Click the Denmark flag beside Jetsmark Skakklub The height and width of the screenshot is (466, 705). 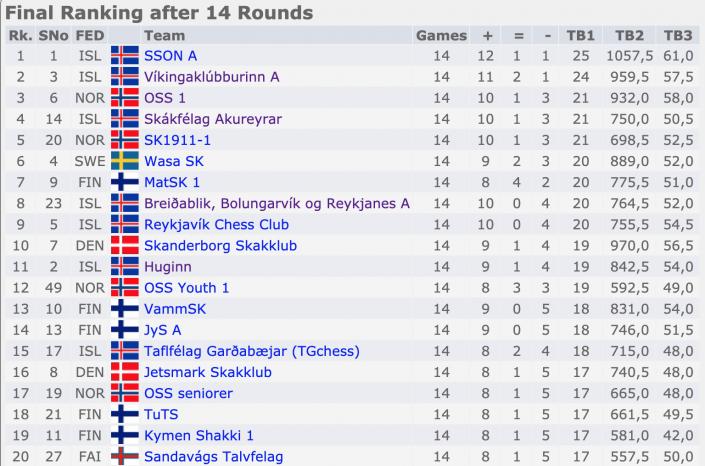125,372
